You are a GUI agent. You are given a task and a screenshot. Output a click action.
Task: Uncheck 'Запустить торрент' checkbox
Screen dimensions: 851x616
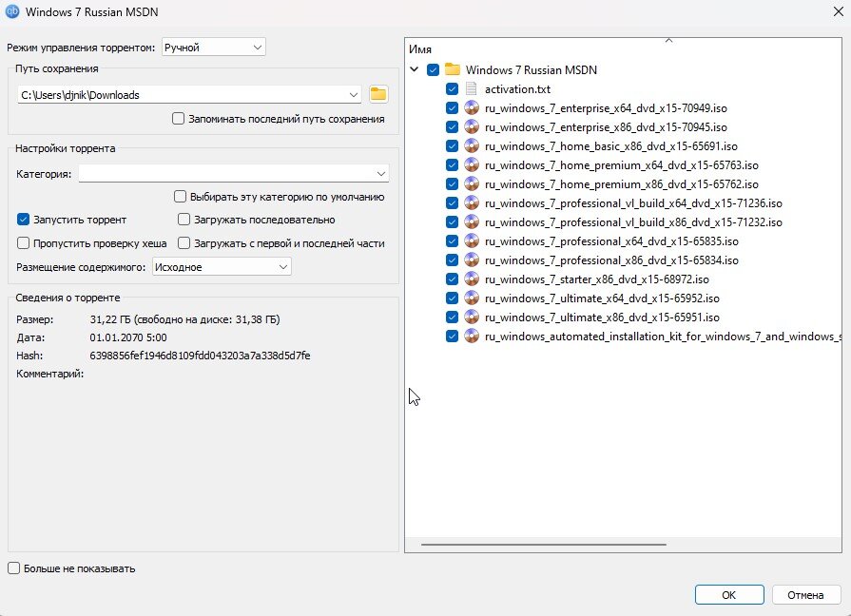[x=23, y=220]
